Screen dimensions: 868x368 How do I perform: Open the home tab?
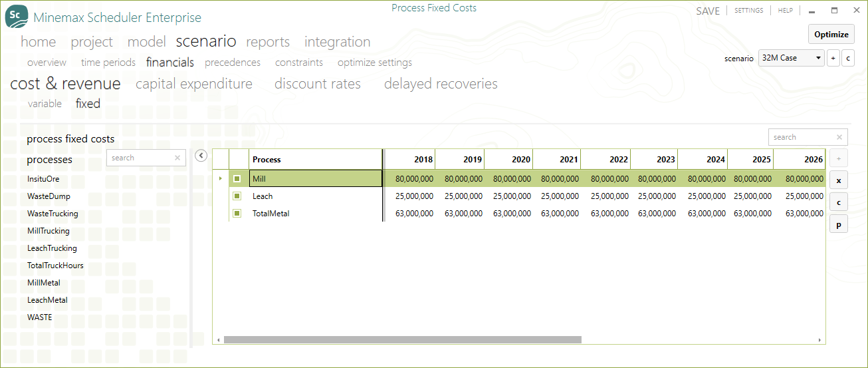39,41
